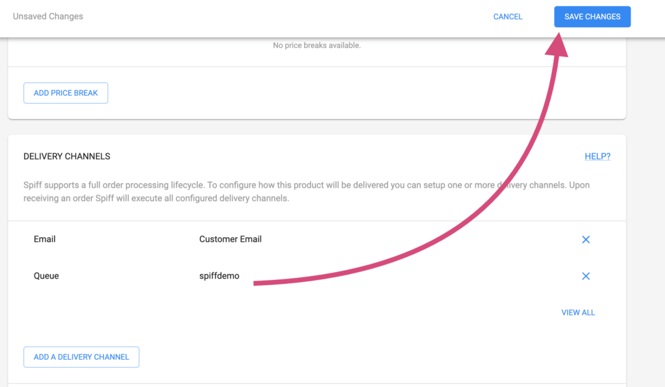View all delivery channels
The image size is (665, 387).
[578, 312]
